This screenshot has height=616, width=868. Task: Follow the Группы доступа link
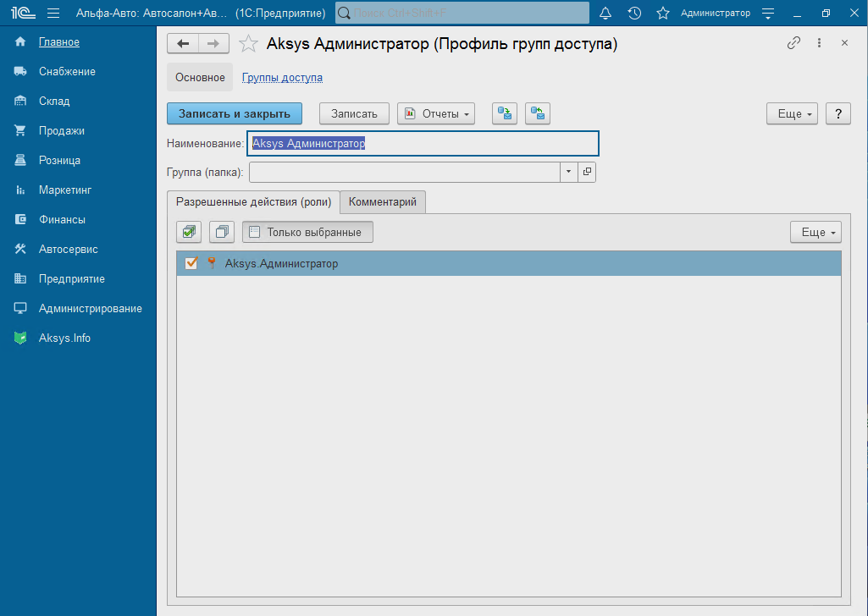282,77
